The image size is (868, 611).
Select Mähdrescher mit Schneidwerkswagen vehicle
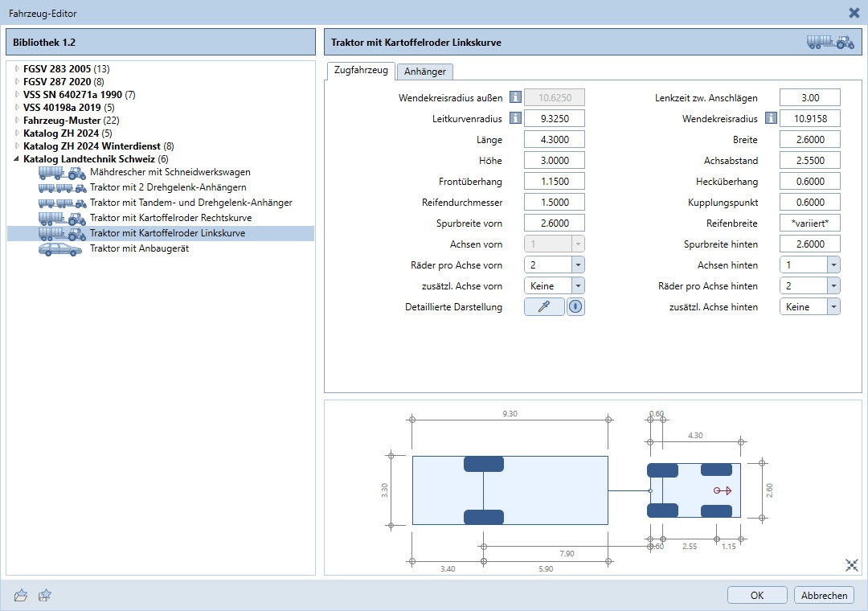pos(170,172)
